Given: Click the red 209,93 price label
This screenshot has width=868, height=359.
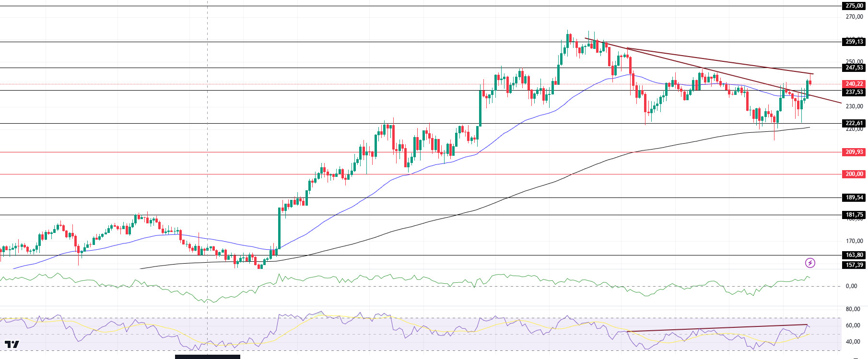Looking at the screenshot, I should (854, 152).
